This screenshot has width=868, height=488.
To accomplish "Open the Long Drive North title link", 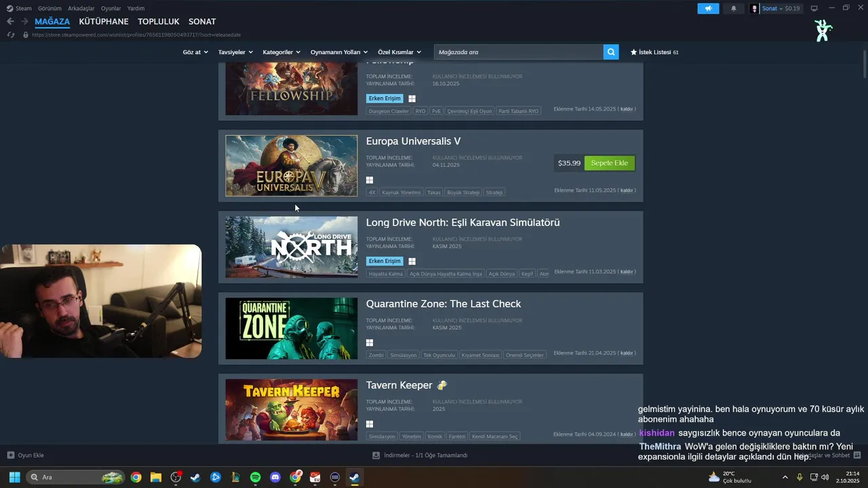I will click(x=463, y=222).
